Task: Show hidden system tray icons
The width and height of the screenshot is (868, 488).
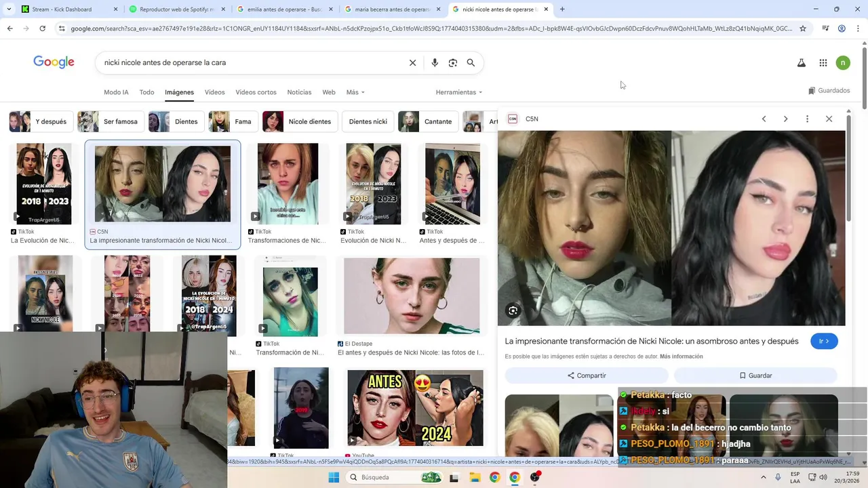Action: 764,477
